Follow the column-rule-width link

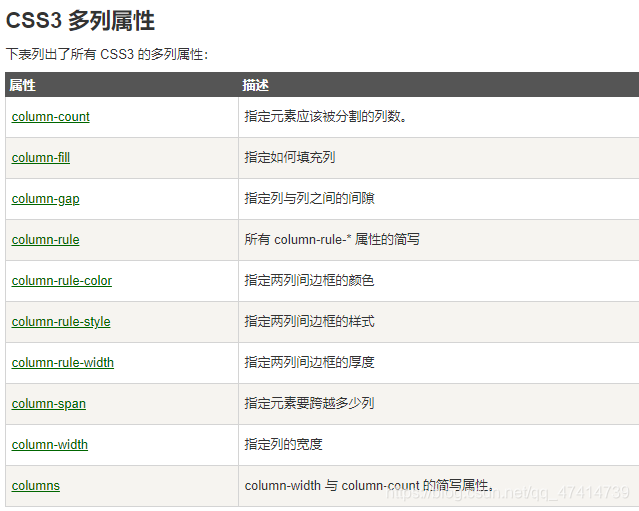[x=63, y=362]
